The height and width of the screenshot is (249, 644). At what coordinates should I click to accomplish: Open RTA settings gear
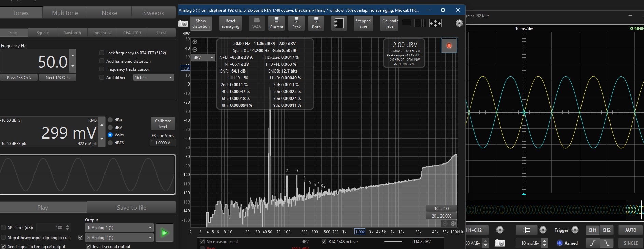(x=459, y=23)
